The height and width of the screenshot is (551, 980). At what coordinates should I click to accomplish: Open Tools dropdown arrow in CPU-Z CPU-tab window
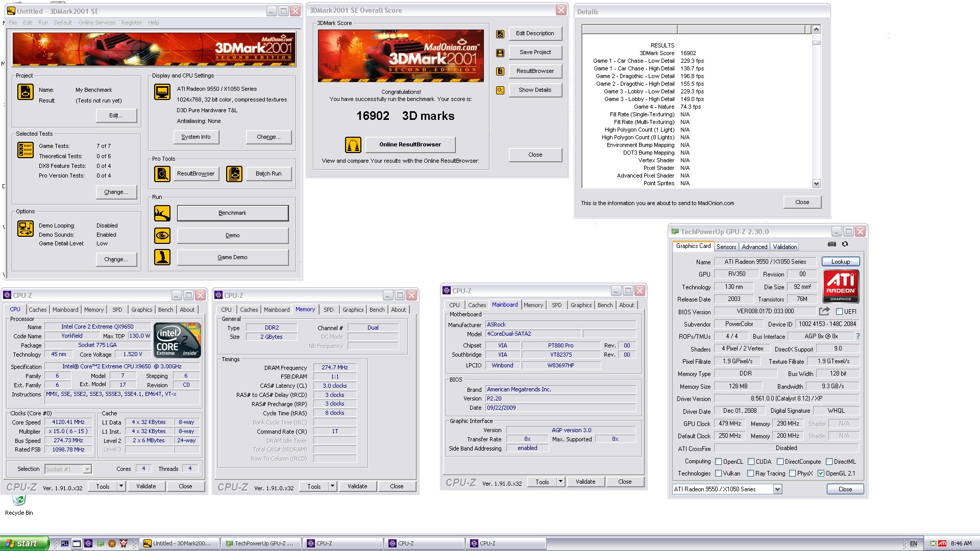[121, 486]
